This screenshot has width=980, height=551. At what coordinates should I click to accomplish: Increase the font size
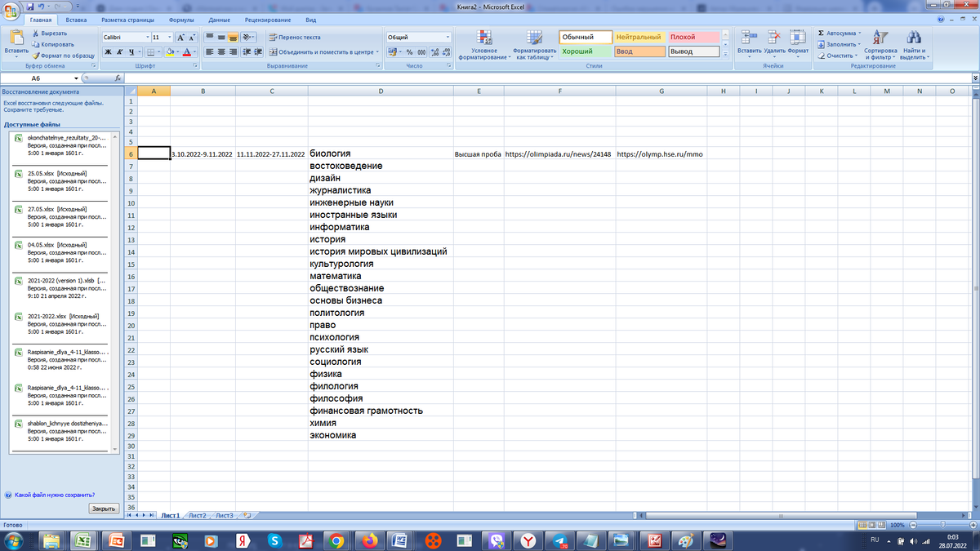(x=182, y=37)
